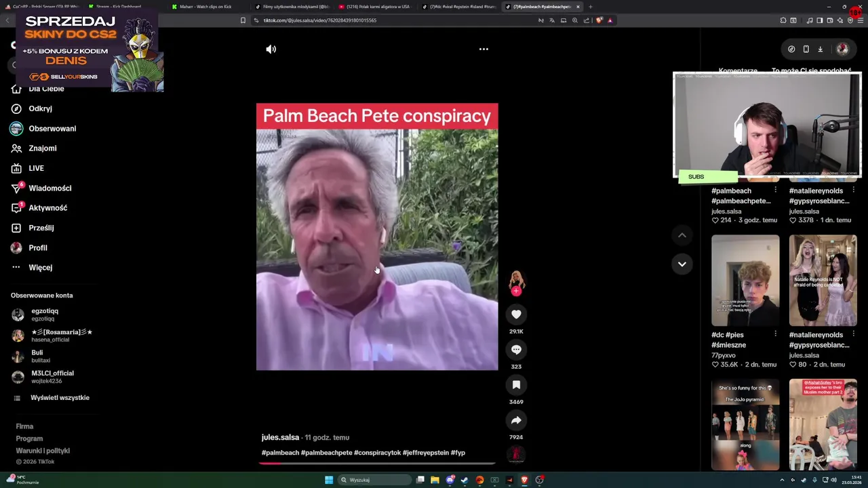Bookmark this page in the address bar

[x=243, y=20]
